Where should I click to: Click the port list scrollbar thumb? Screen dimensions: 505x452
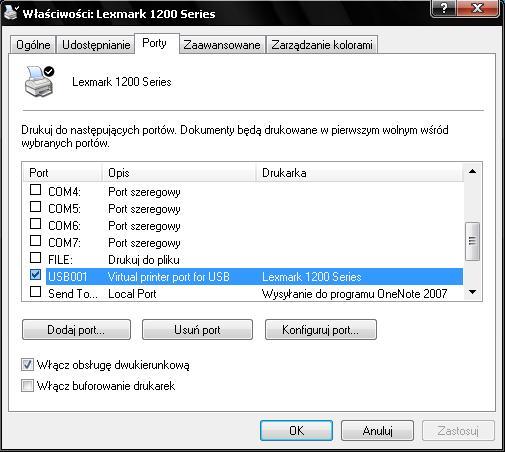[x=472, y=241]
